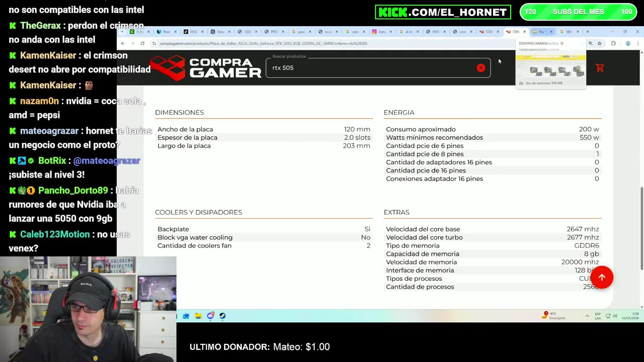Open the shopping cart icon

599,68
